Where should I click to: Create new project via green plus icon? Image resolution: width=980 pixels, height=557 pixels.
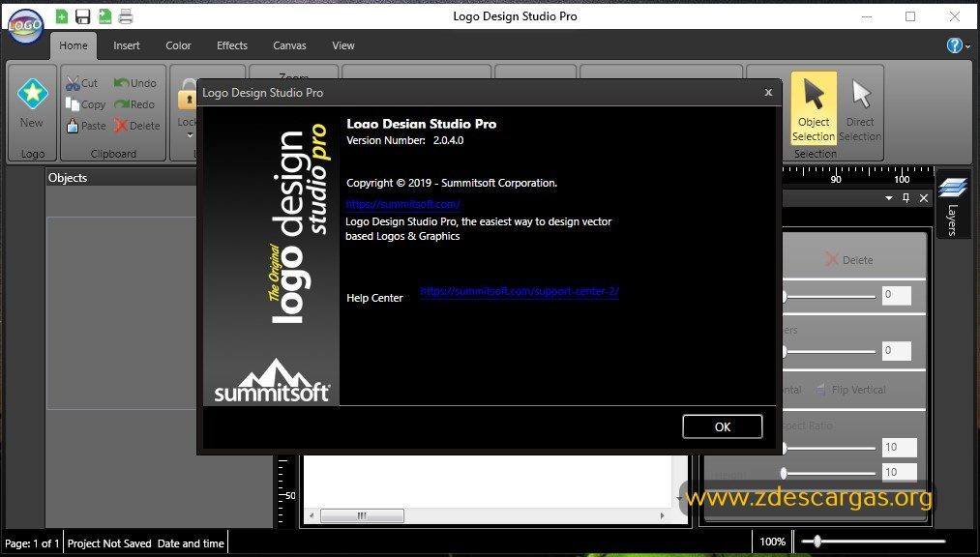62,16
